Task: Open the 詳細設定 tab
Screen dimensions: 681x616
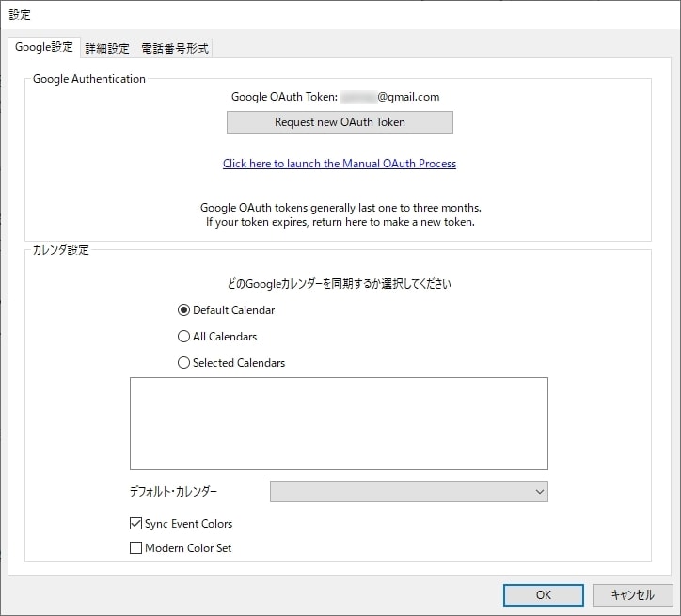Action: click(x=107, y=48)
